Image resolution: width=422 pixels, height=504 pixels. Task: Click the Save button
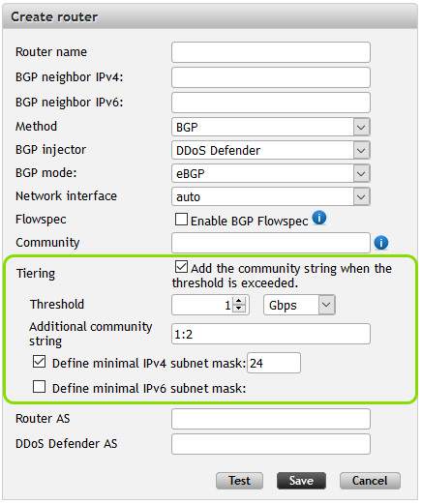(x=301, y=481)
